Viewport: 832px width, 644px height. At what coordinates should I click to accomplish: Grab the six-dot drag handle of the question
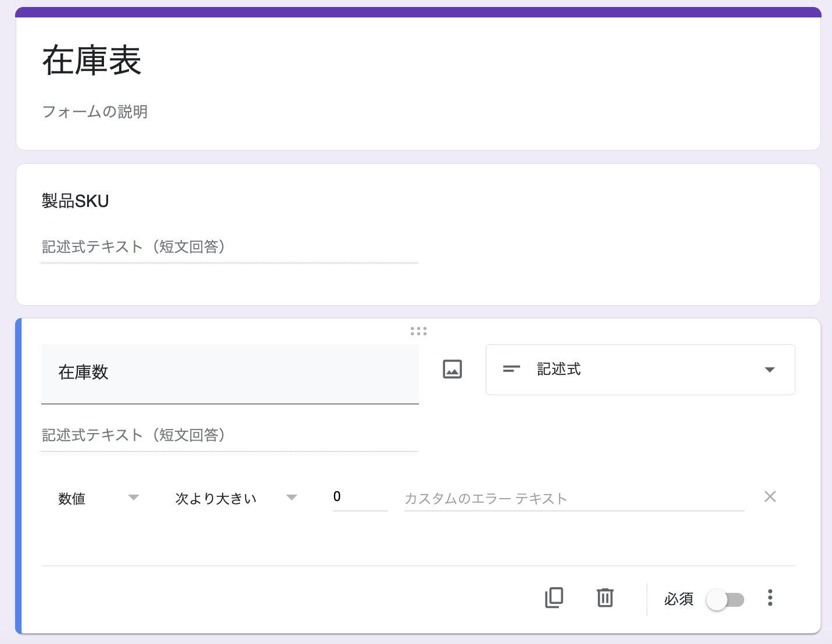418,331
